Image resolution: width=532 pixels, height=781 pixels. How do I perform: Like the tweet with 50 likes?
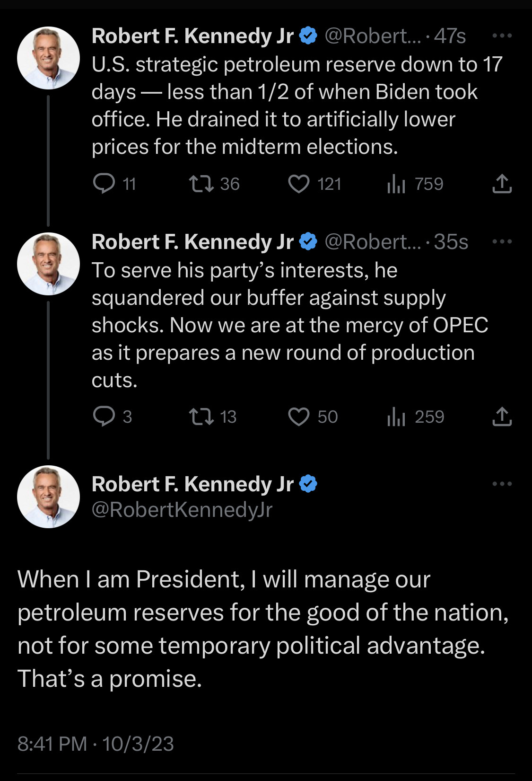pyautogui.click(x=299, y=417)
